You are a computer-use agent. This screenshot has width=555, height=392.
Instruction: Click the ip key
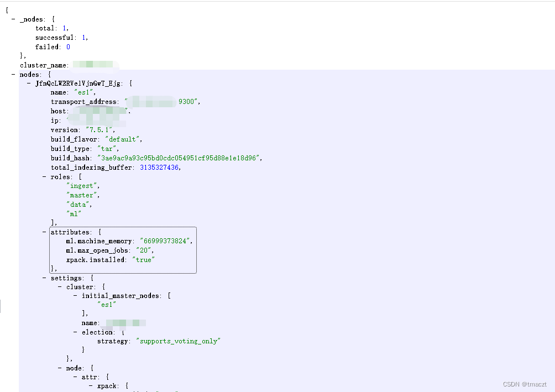[x=55, y=121]
